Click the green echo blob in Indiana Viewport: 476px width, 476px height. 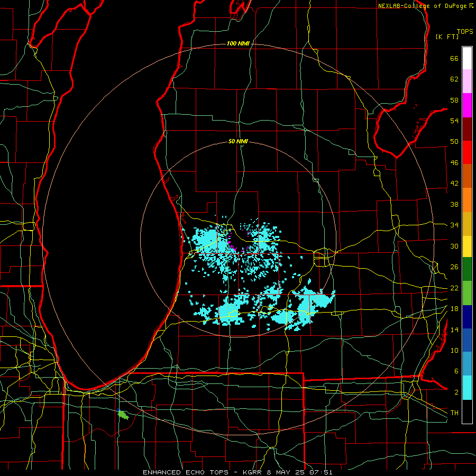tap(123, 414)
